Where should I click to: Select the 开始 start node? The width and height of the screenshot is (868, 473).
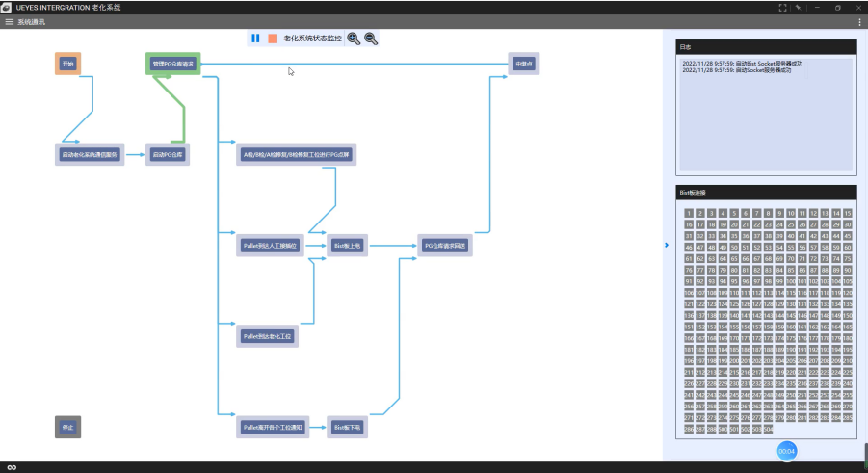tap(67, 64)
